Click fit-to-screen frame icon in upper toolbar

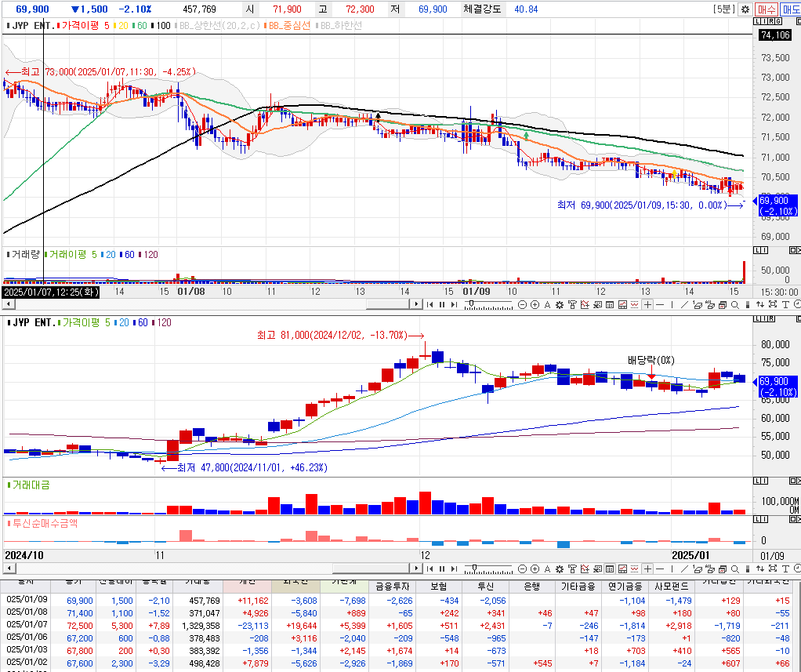point(773,304)
